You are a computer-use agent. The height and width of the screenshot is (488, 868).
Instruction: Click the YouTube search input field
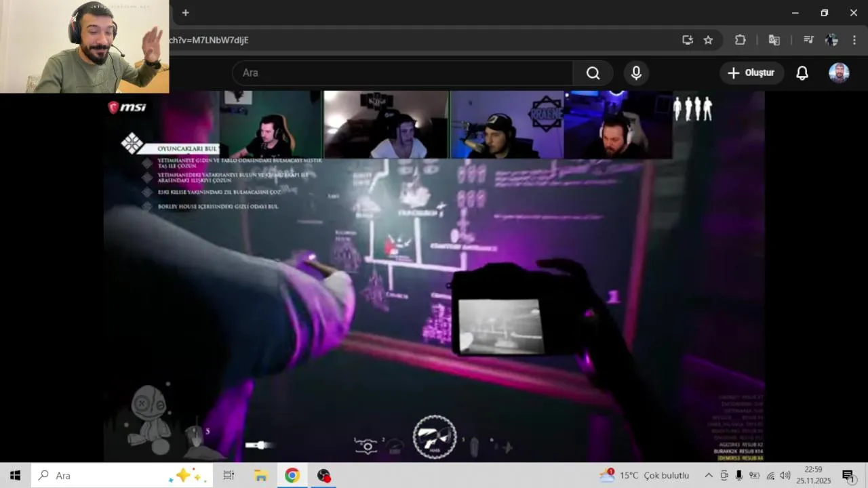[403, 73]
